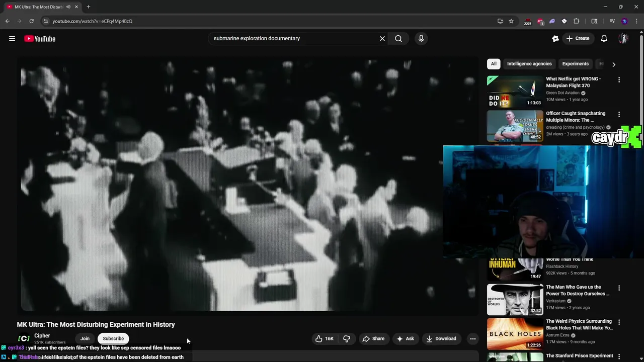644x362 pixels.
Task: Click the video title text
Action: [96, 325]
